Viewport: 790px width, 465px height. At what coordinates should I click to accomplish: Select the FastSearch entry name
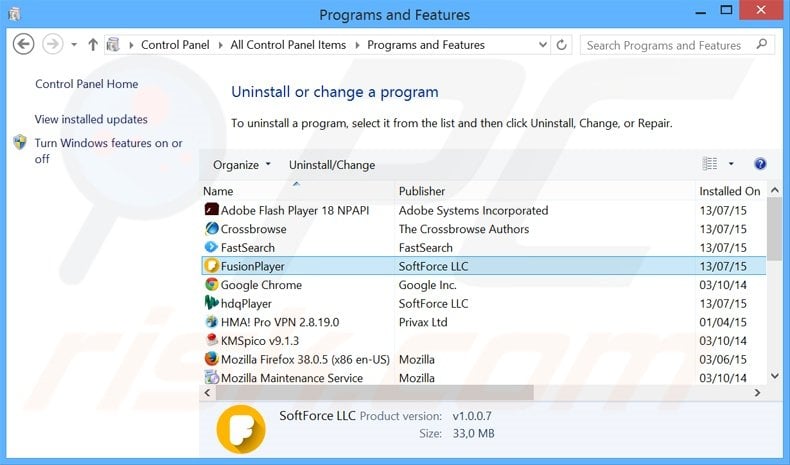pos(248,248)
